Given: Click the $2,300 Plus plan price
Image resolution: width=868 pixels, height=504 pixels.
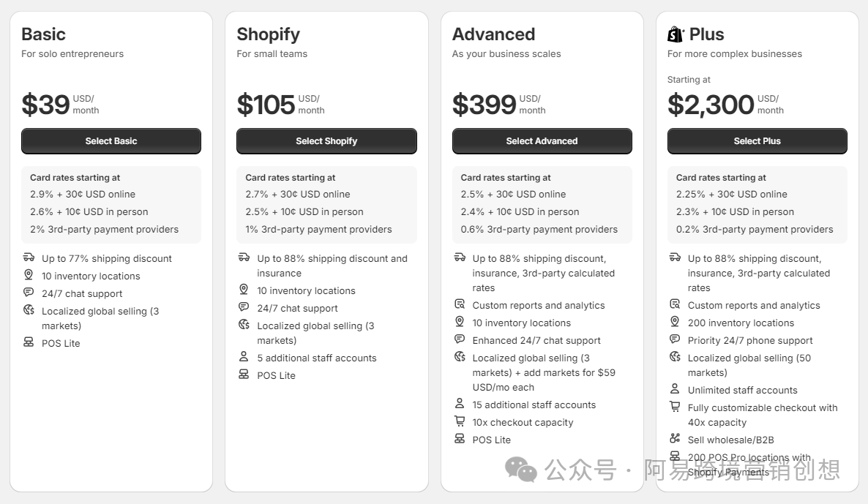Looking at the screenshot, I should point(711,105).
